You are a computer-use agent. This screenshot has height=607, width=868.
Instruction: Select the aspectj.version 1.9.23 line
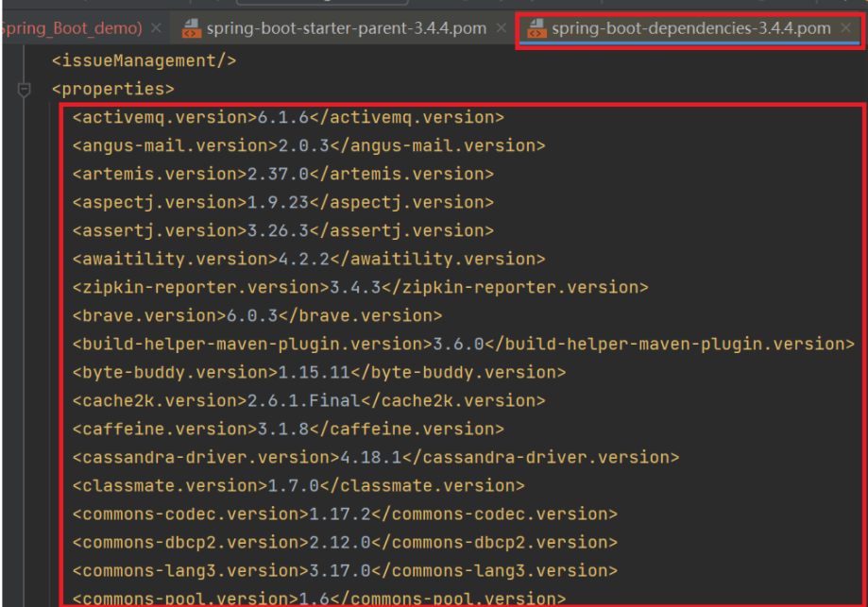282,202
